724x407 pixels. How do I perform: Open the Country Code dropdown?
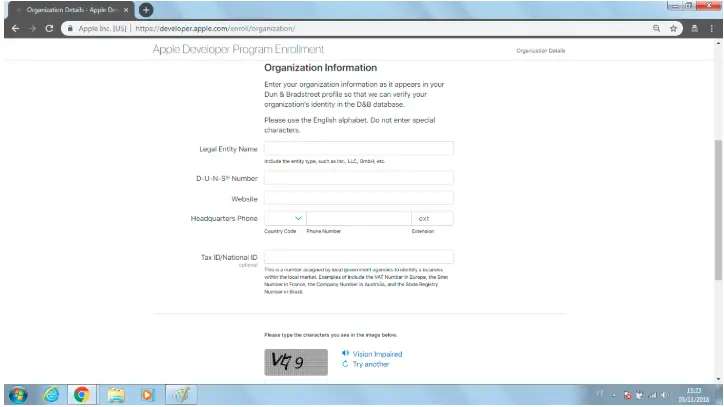point(284,218)
